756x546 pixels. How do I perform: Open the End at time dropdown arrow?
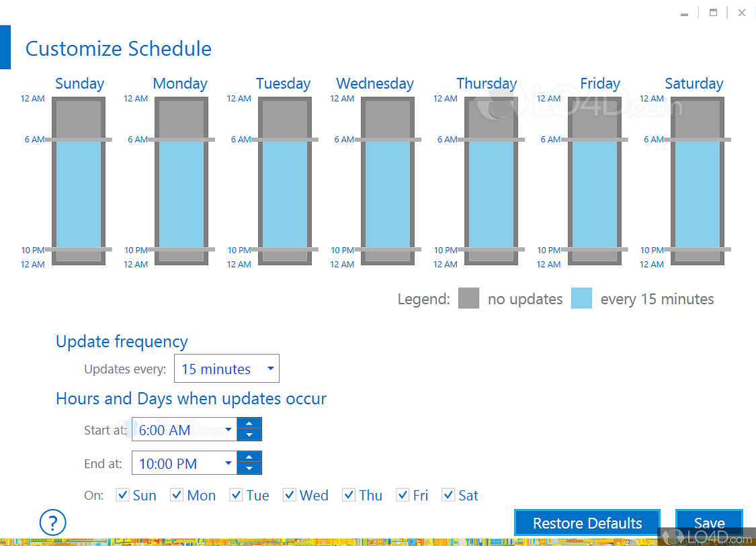click(x=228, y=463)
